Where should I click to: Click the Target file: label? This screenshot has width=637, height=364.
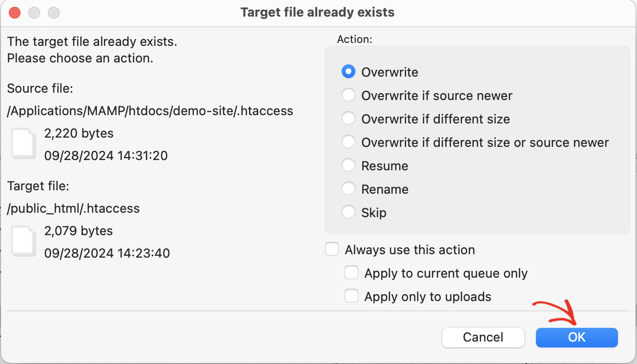pos(38,186)
